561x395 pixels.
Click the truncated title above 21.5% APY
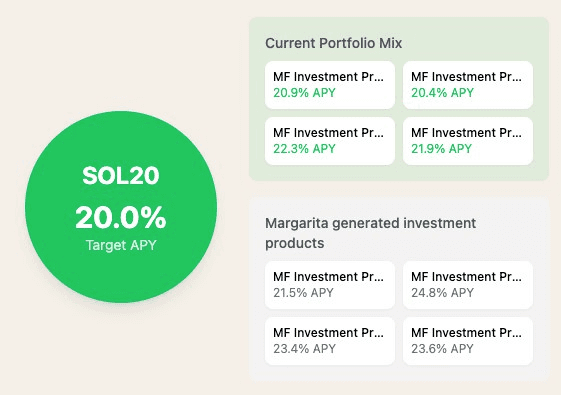(328, 277)
